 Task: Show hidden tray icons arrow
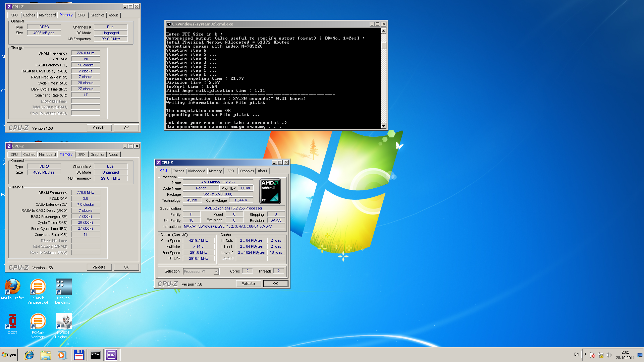(x=586, y=355)
